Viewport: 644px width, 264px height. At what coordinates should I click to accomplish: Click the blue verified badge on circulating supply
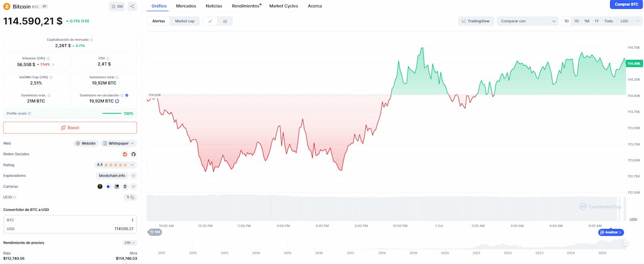pyautogui.click(x=127, y=95)
